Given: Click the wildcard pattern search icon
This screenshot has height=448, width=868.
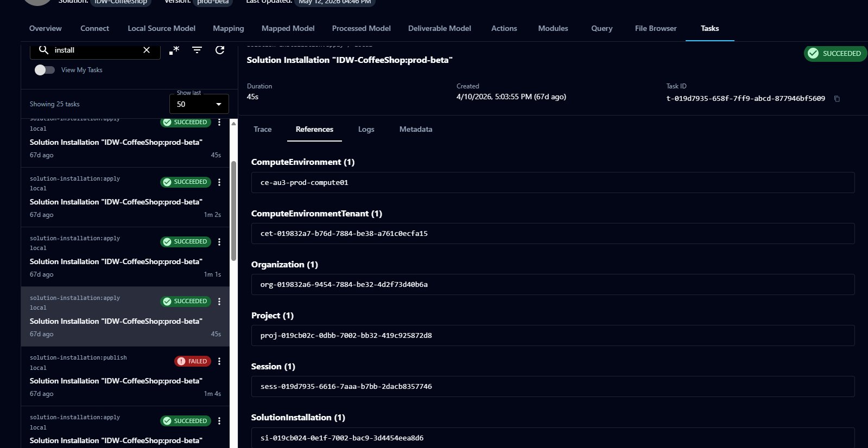Looking at the screenshot, I should [174, 50].
